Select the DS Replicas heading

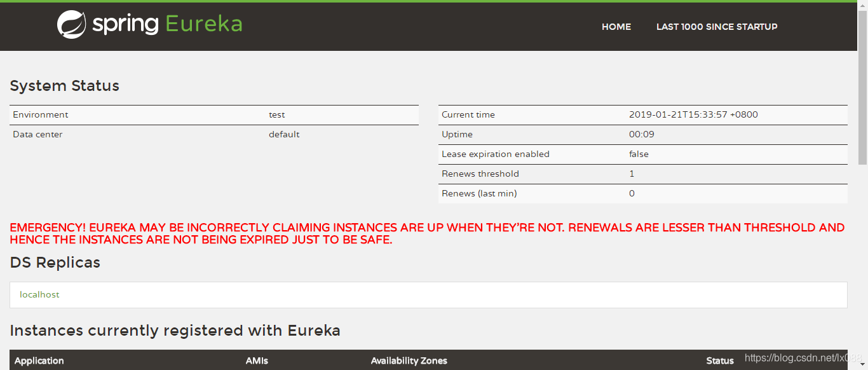[55, 263]
